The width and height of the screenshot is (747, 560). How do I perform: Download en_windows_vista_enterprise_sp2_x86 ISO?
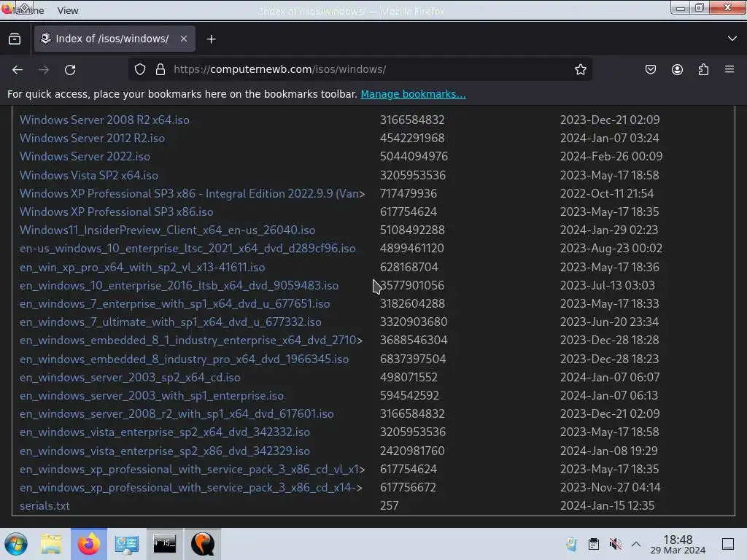[164, 451]
